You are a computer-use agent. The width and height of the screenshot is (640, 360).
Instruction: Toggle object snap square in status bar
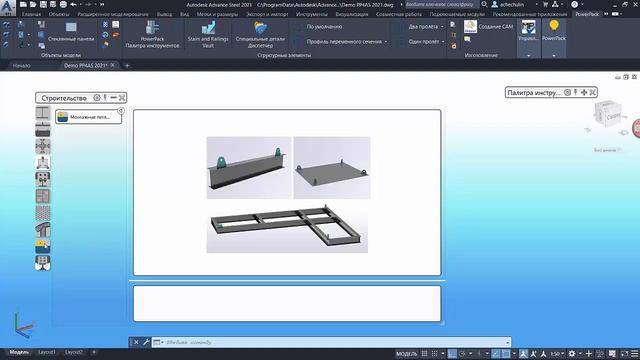[506, 353]
